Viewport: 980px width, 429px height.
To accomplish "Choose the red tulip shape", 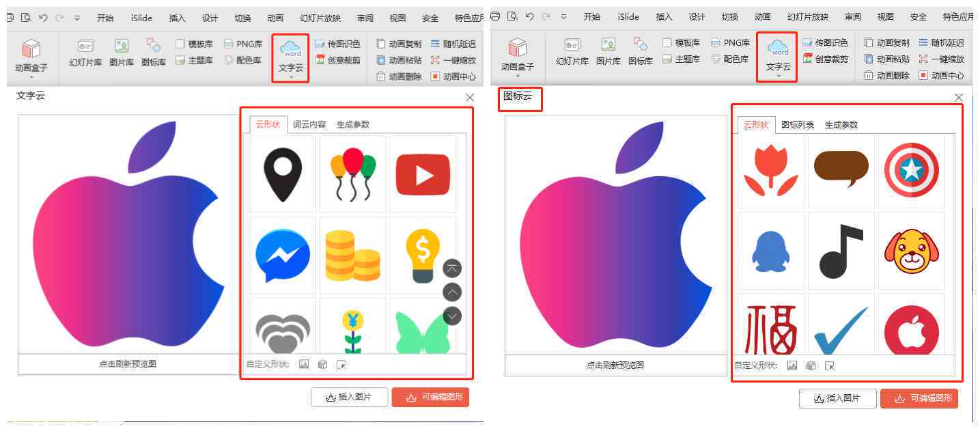I will click(x=771, y=171).
